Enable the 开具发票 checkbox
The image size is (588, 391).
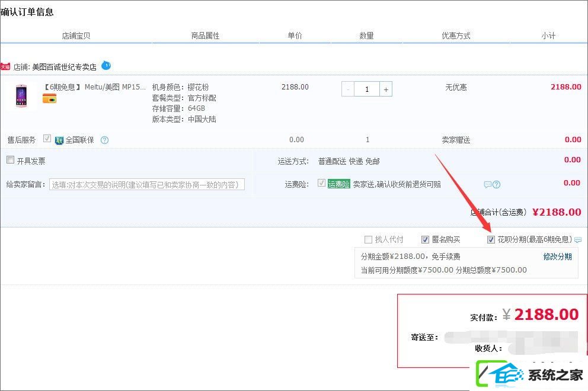click(11, 160)
